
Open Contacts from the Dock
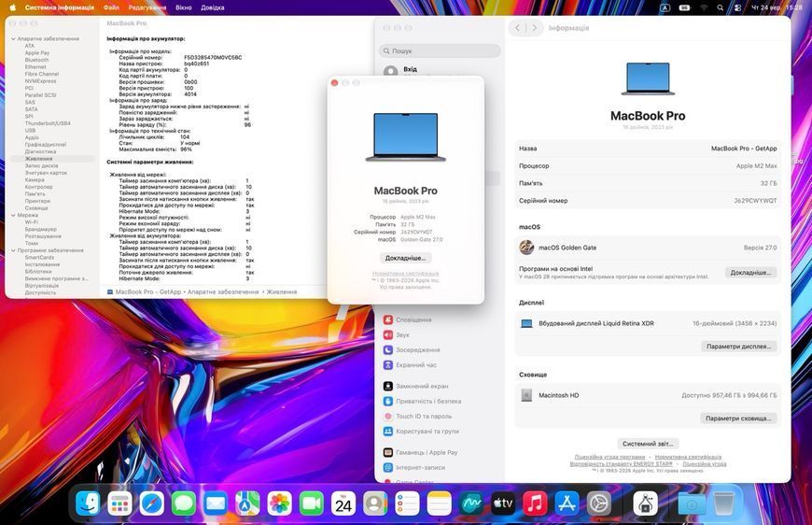tap(375, 504)
